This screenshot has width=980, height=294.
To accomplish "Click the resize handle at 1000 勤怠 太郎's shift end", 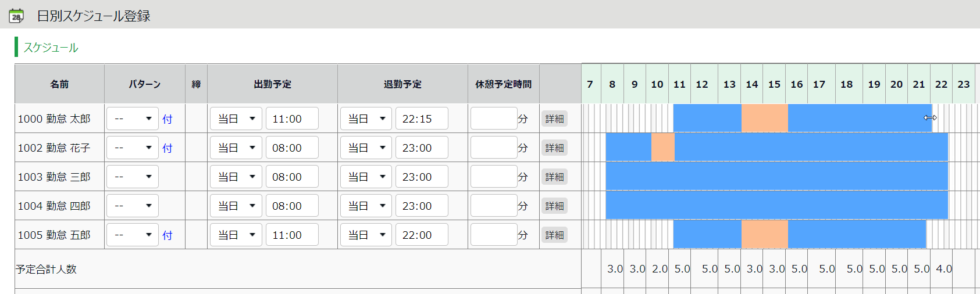I will click(x=931, y=118).
